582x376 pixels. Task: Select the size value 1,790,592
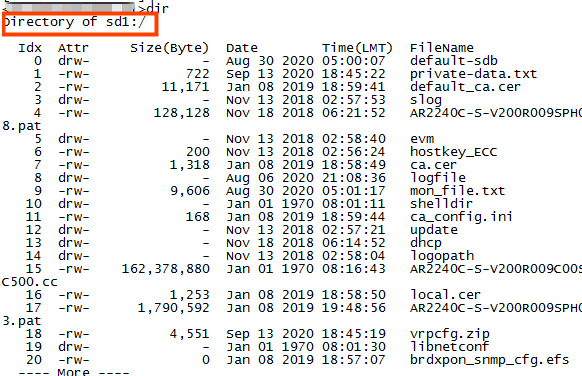[x=174, y=308]
